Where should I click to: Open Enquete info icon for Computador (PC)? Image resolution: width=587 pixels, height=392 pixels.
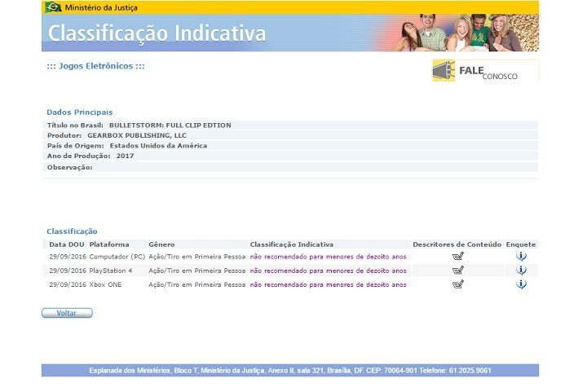[x=521, y=257]
